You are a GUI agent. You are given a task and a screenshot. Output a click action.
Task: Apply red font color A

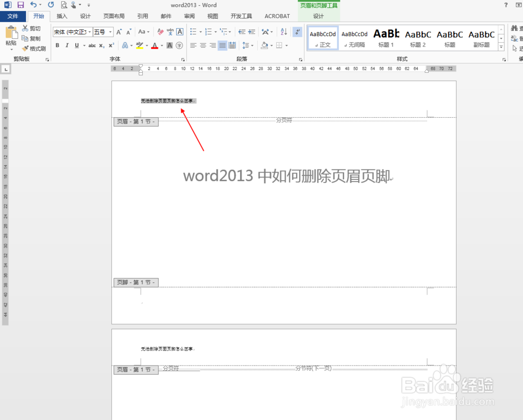click(154, 46)
